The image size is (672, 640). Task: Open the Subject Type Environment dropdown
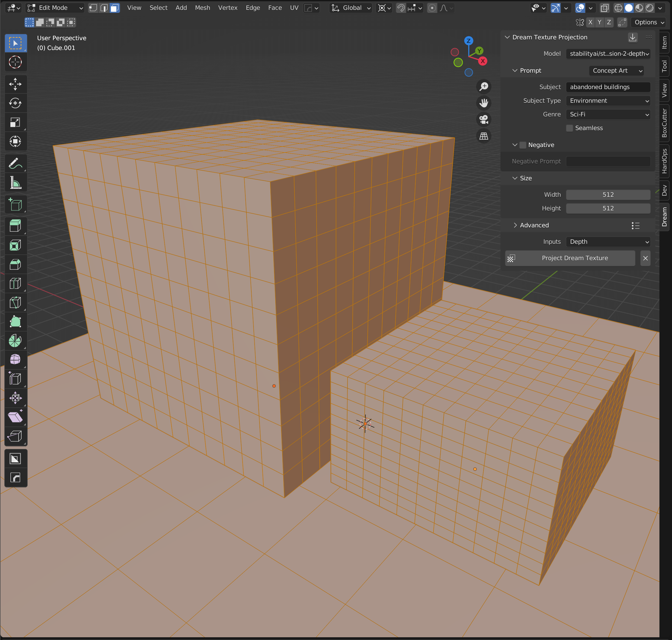(608, 101)
